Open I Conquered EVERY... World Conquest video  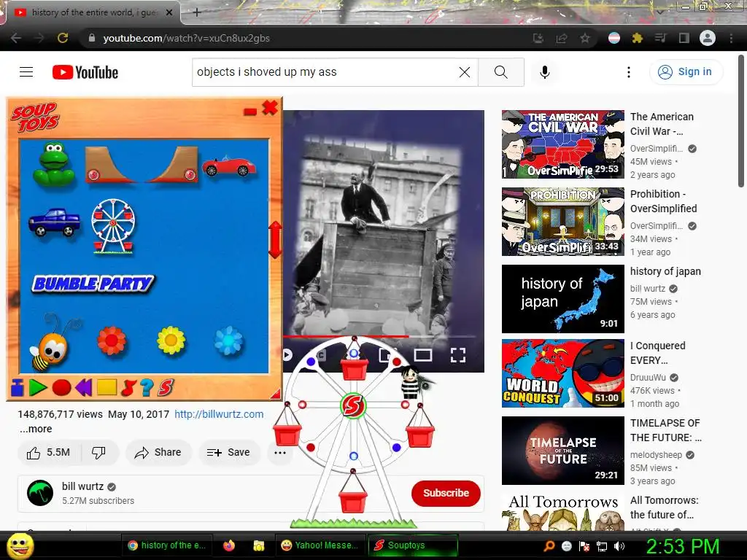point(563,373)
